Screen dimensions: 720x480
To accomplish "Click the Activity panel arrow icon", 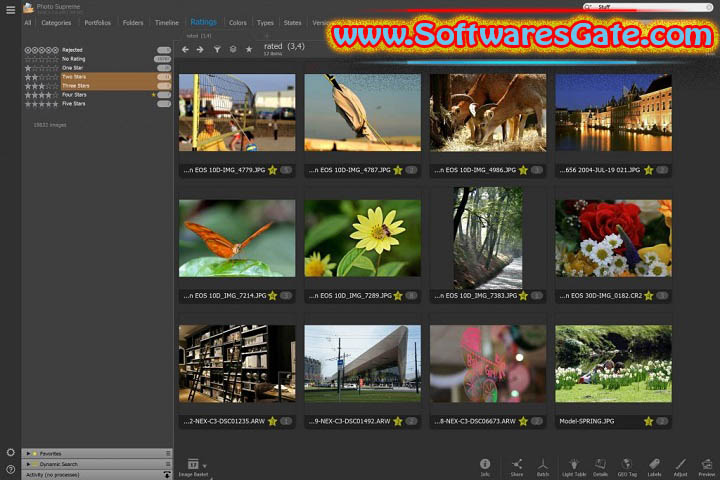I will 167,474.
